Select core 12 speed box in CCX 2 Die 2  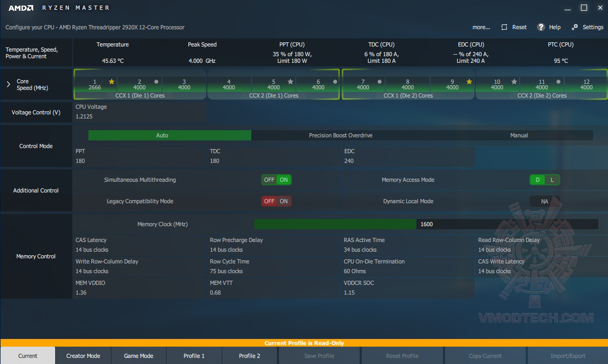click(587, 85)
